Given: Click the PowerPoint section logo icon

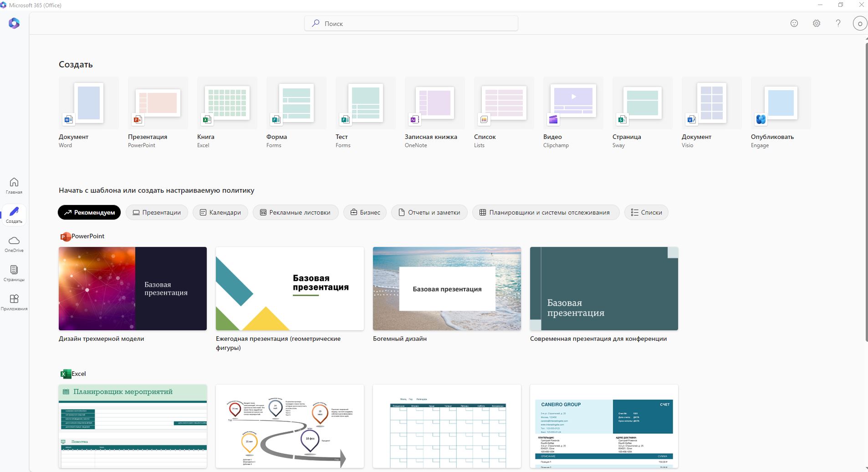Looking at the screenshot, I should tap(66, 236).
